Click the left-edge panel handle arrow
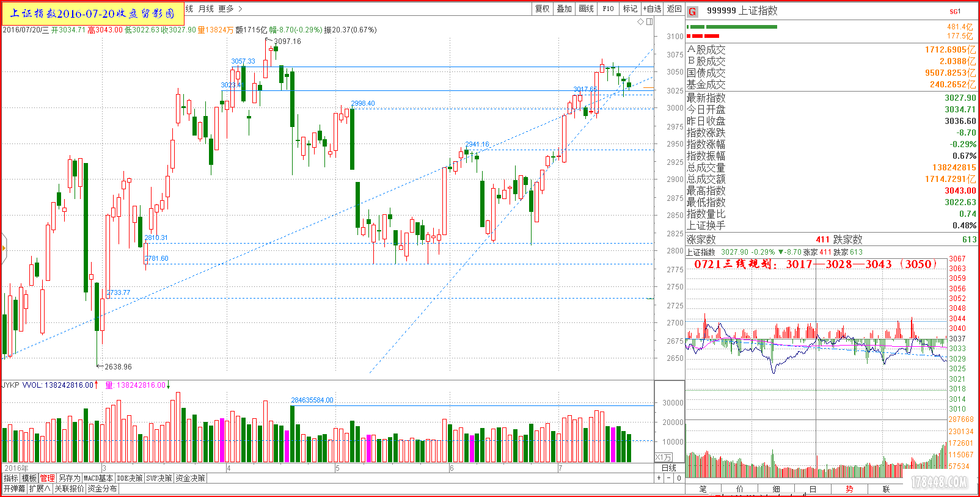This screenshot has height=497, width=980. point(3,248)
